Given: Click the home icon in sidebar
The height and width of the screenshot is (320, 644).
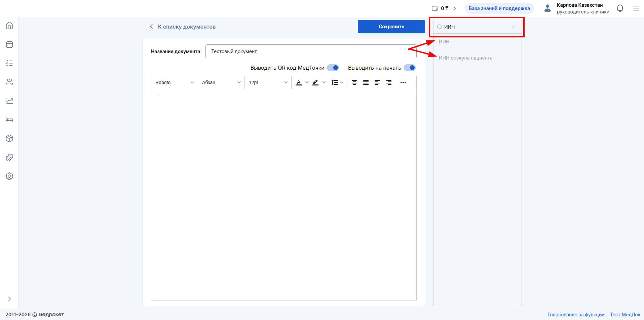Looking at the screenshot, I should click(x=9, y=26).
